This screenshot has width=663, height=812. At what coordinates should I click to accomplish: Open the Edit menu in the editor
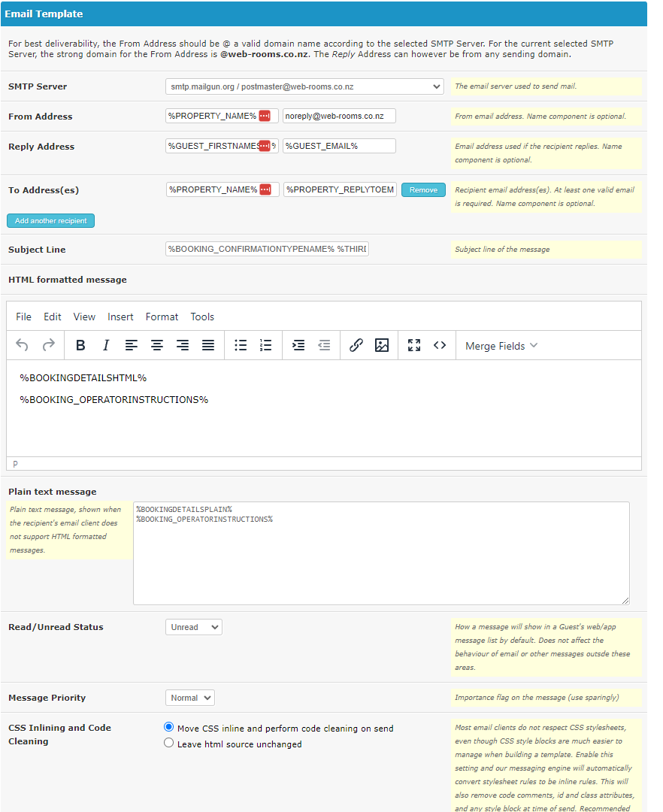53,317
